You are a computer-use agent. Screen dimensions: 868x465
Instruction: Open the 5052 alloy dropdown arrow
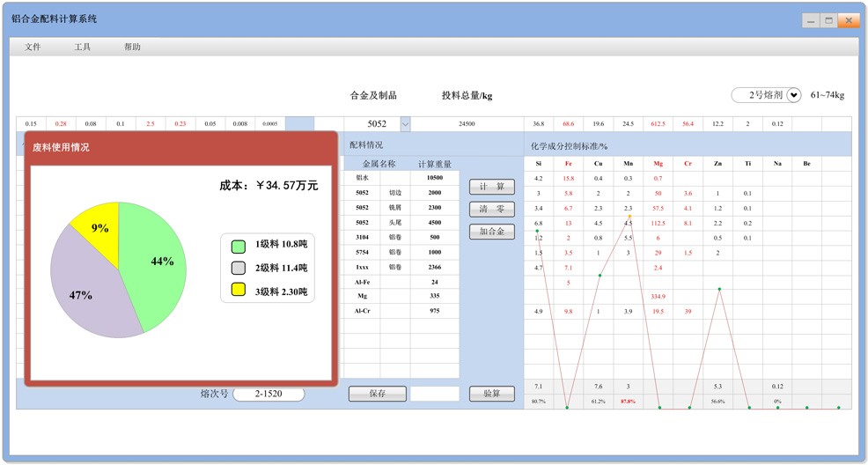tap(405, 124)
